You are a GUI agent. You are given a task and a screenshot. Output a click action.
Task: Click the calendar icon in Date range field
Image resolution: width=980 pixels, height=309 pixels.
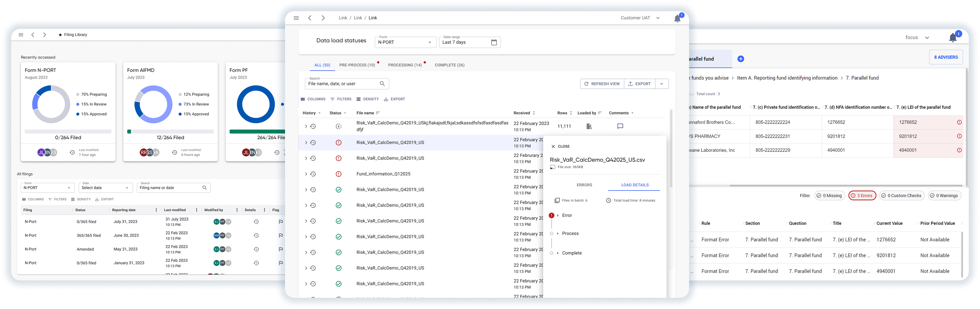point(494,42)
